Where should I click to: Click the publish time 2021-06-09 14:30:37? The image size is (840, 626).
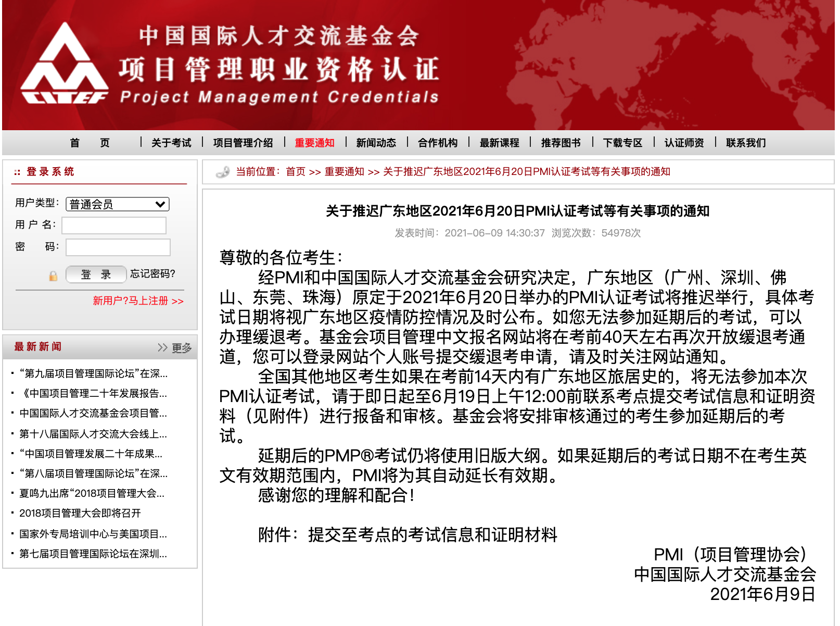click(x=494, y=233)
